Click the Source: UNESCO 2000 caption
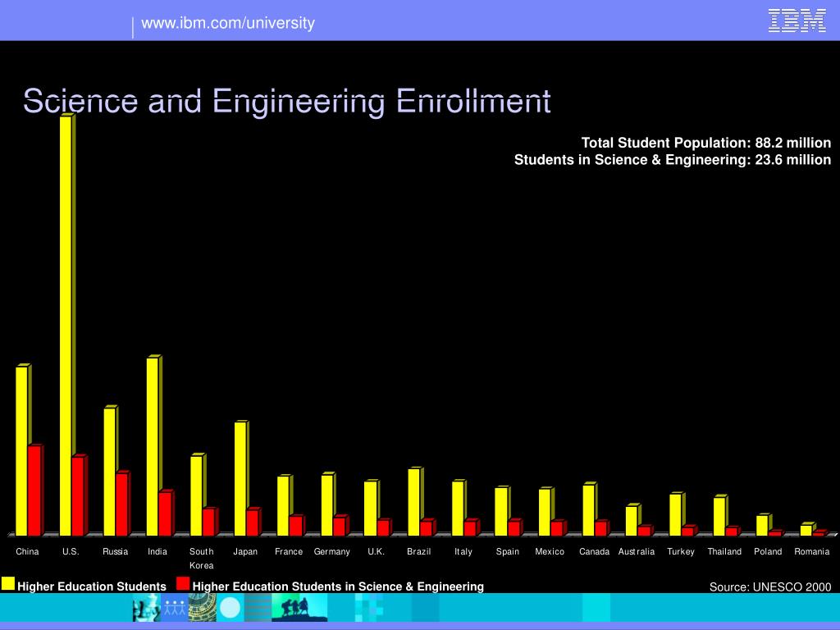Image resolution: width=840 pixels, height=630 pixels. point(769,587)
